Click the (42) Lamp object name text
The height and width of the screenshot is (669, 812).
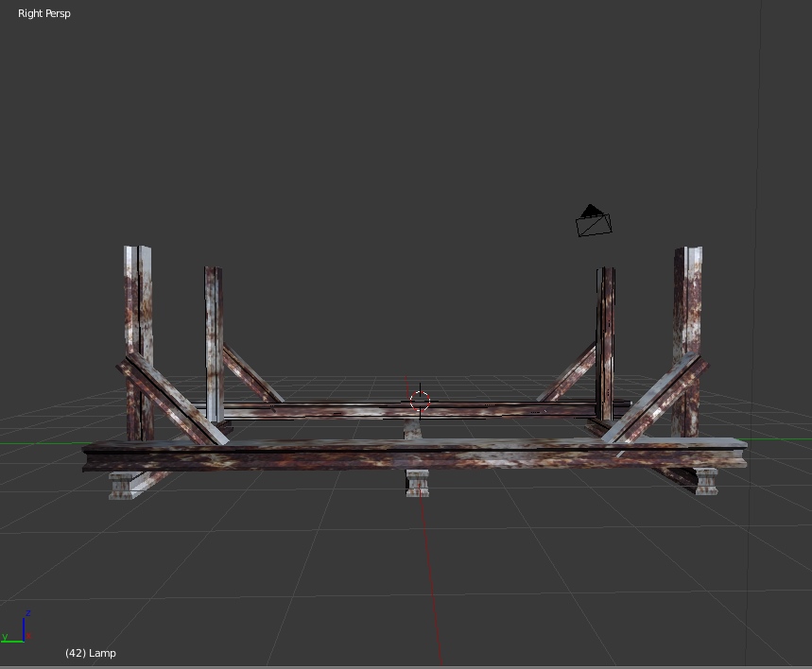tap(91, 653)
